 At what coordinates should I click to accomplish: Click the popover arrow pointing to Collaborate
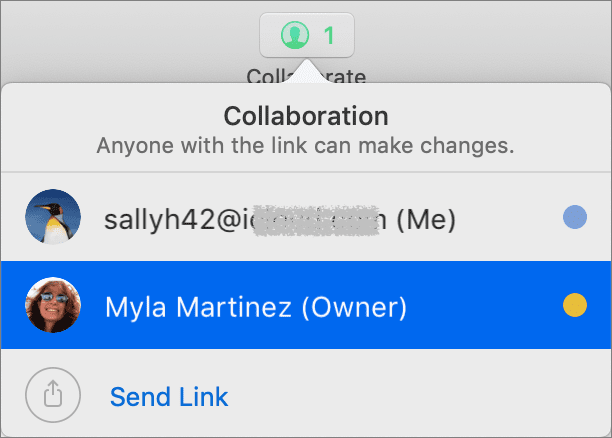[x=307, y=71]
